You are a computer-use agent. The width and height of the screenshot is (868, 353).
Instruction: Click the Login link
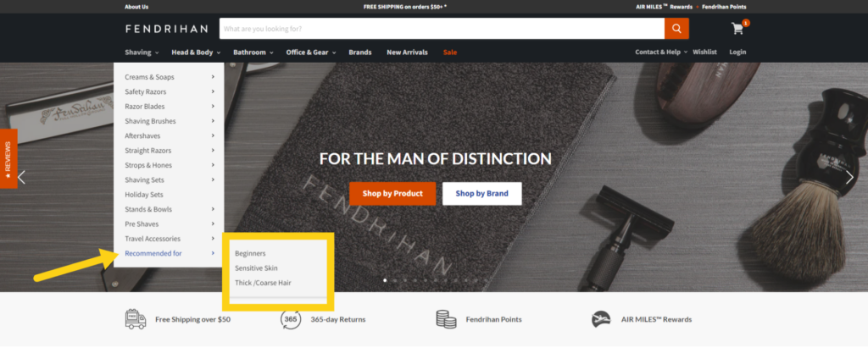tap(737, 52)
